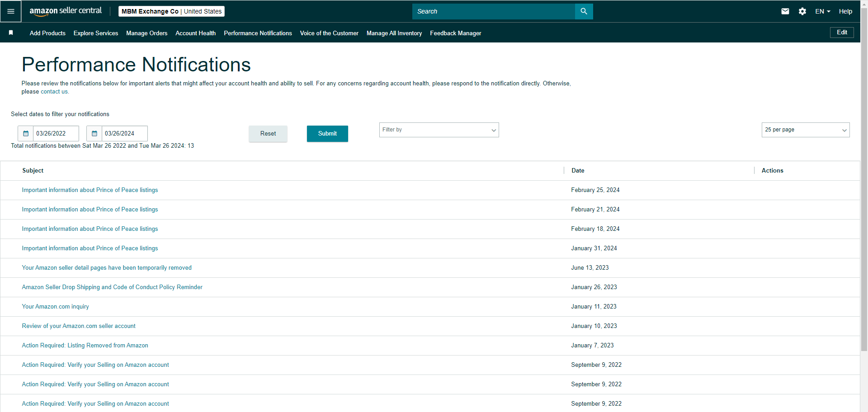Open Add Products menu item
This screenshot has height=412, width=868.
[x=47, y=33]
